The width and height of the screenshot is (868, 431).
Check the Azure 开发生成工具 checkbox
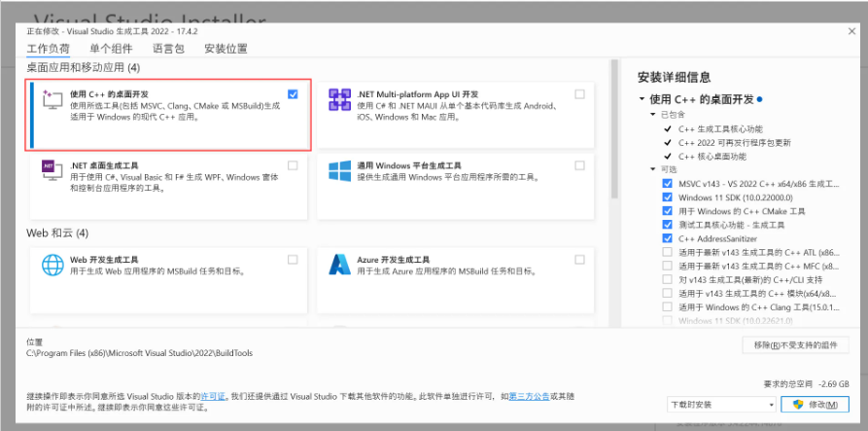click(579, 259)
